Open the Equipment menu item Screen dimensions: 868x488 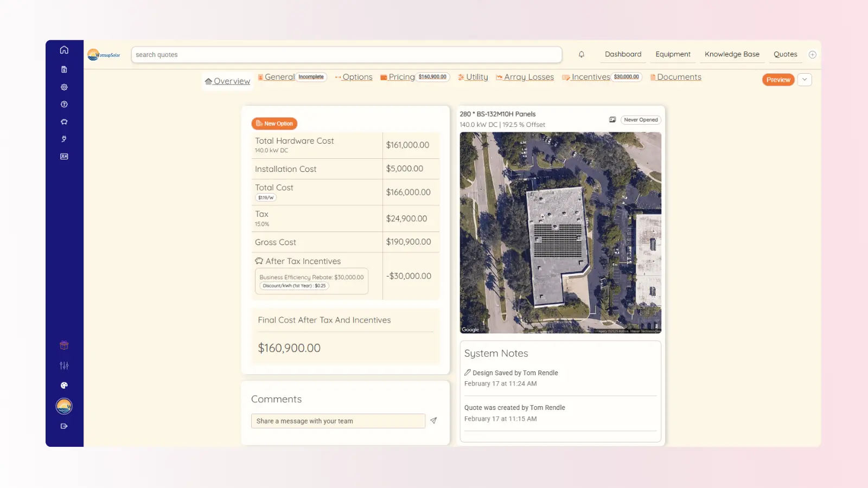(673, 54)
